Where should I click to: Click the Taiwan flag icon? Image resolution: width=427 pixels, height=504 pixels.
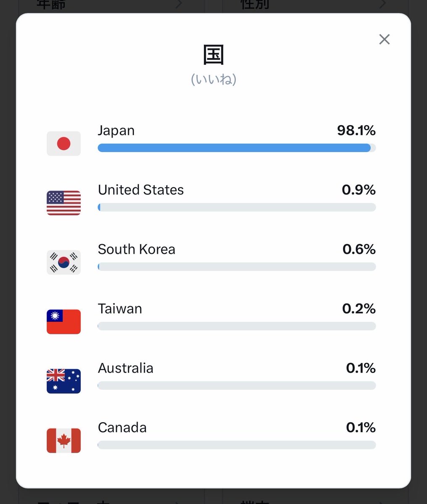[x=63, y=322]
